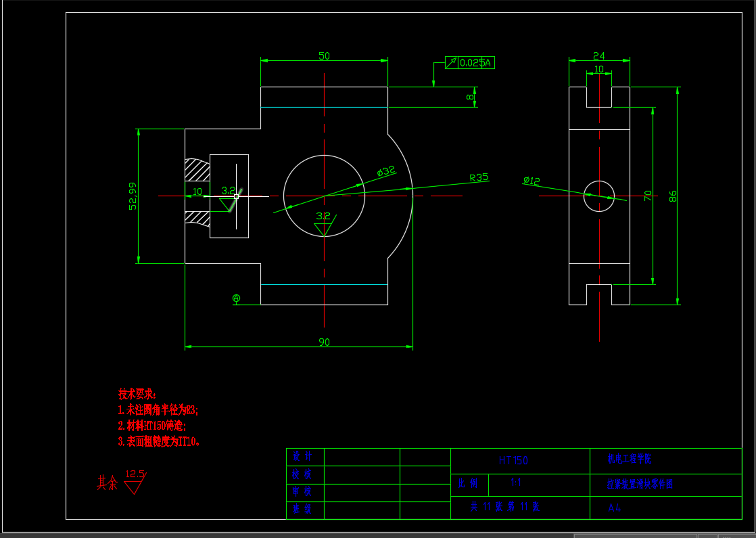Select the upper cyan line in front view

[324, 107]
